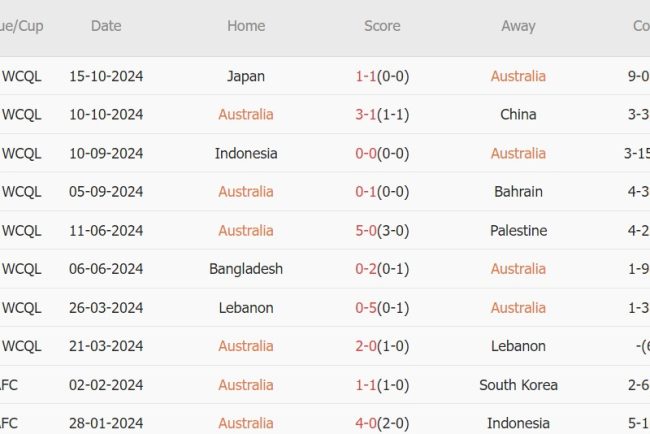The image size is (650, 434).
Task: Click the Away column header
Action: (518, 26)
